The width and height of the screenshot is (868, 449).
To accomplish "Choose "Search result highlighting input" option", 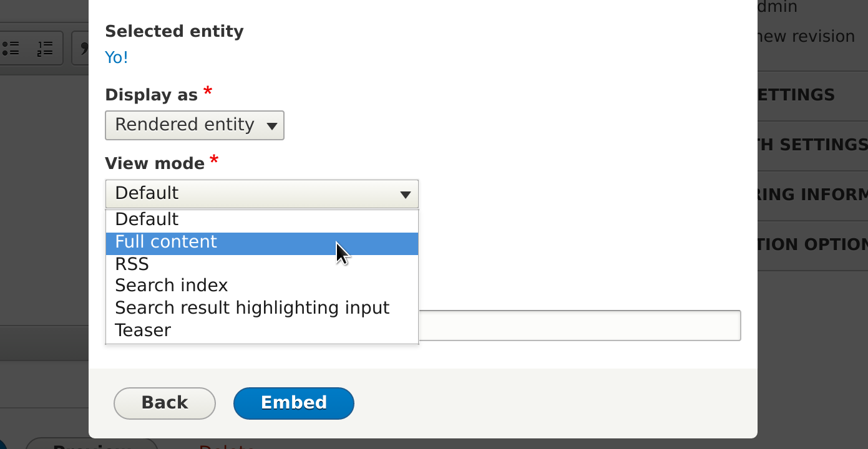I will point(261,308).
